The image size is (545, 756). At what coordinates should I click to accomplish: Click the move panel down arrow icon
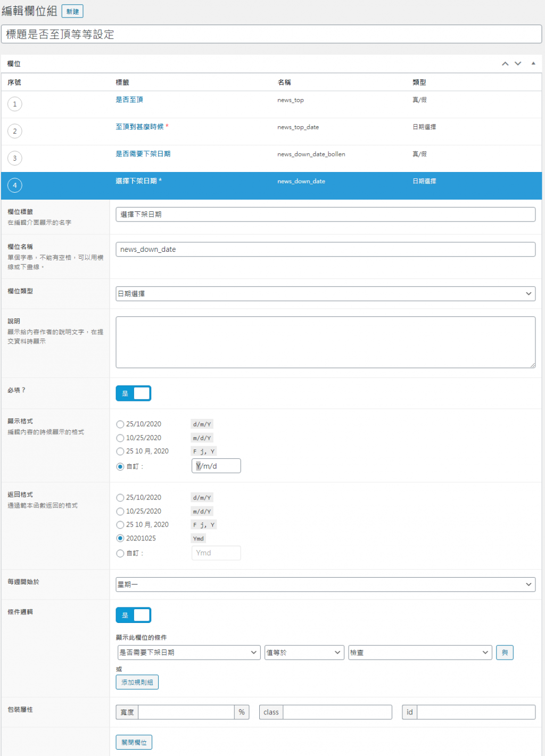(518, 64)
